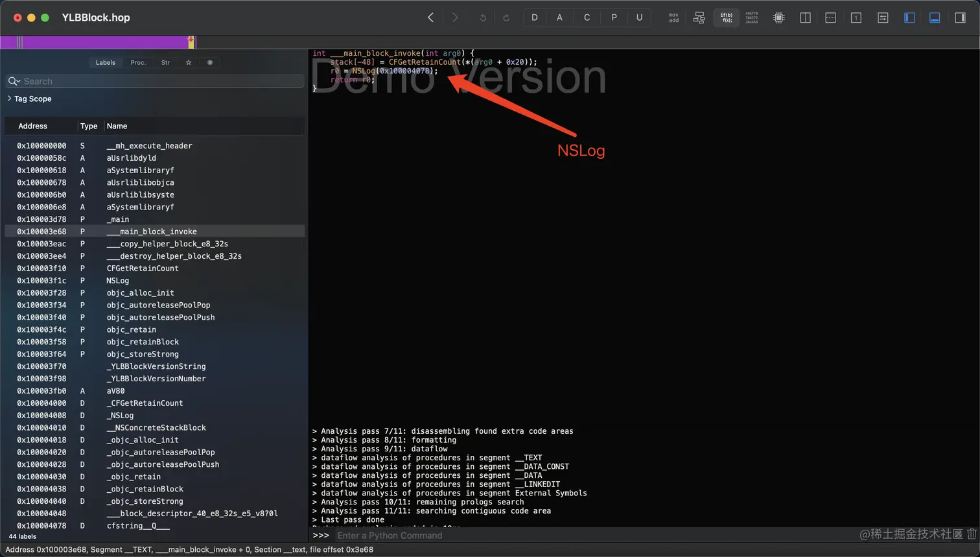
Task: Split the view with vertical divider icon
Action: point(806,18)
